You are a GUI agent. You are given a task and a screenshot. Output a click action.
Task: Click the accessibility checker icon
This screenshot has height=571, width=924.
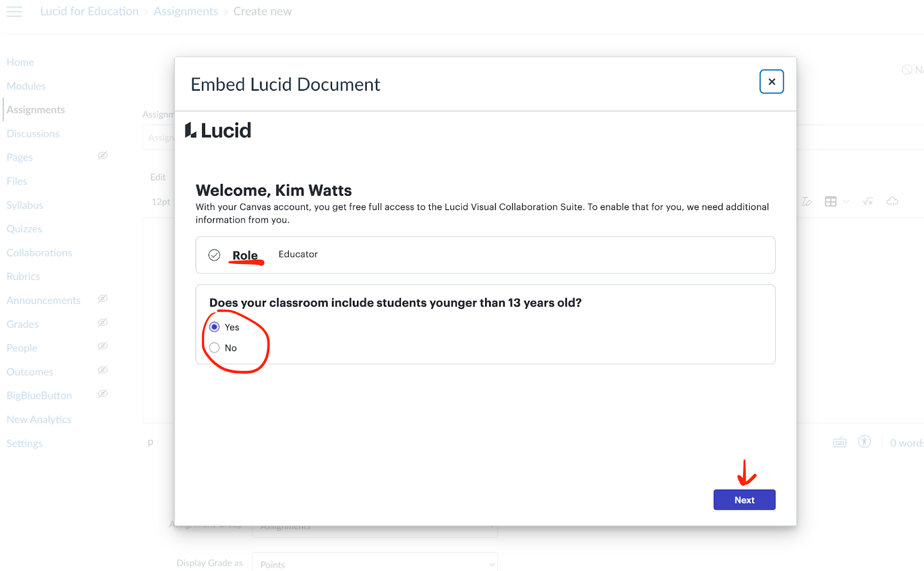pos(865,442)
